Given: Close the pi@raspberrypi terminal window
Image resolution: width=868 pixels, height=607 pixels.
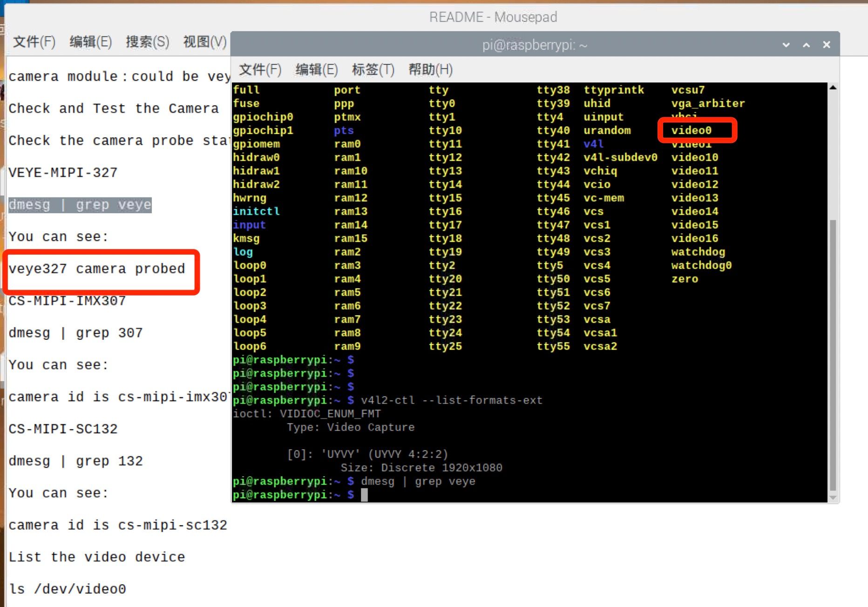Looking at the screenshot, I should click(827, 45).
